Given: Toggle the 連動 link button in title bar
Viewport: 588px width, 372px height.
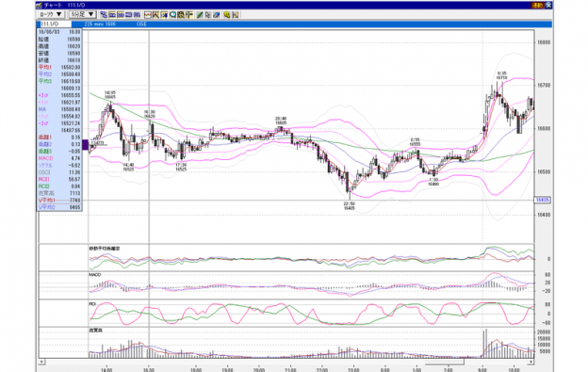Looking at the screenshot, I should (x=537, y=6).
